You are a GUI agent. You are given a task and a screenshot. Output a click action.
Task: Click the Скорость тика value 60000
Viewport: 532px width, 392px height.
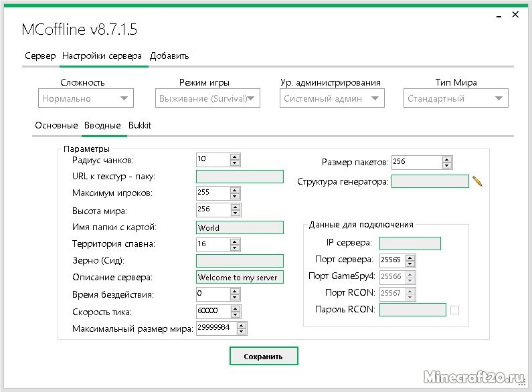coord(207,310)
